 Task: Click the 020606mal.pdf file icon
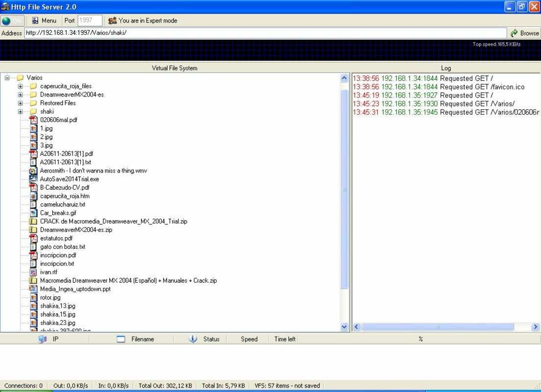(33, 120)
